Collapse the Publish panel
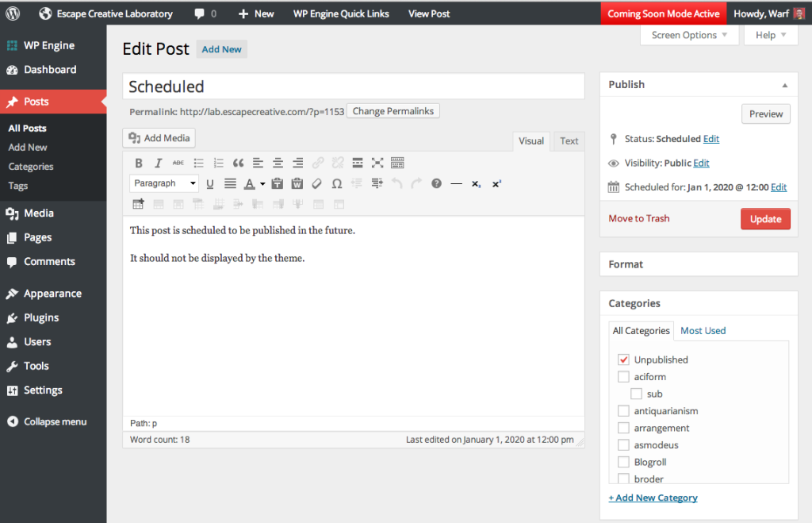 point(784,84)
